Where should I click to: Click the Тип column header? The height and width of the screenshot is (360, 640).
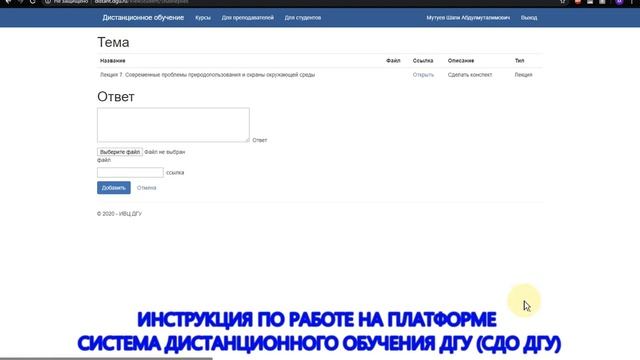[519, 60]
